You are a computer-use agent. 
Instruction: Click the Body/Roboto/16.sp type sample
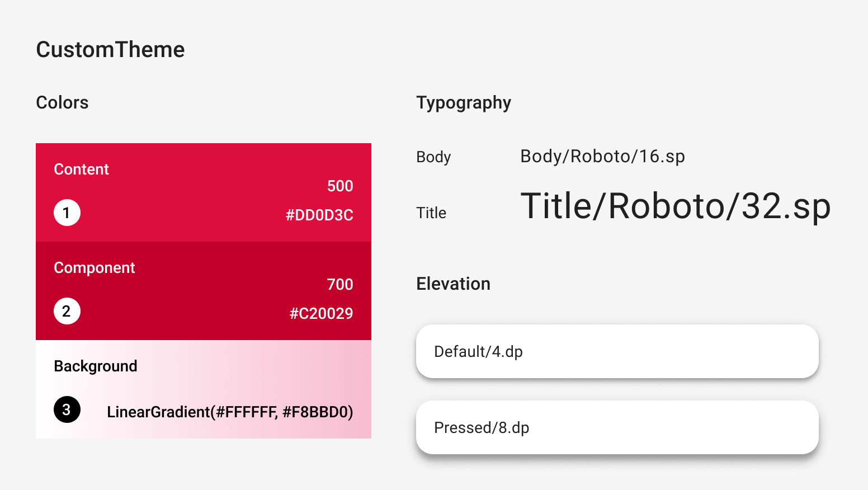pyautogui.click(x=602, y=156)
